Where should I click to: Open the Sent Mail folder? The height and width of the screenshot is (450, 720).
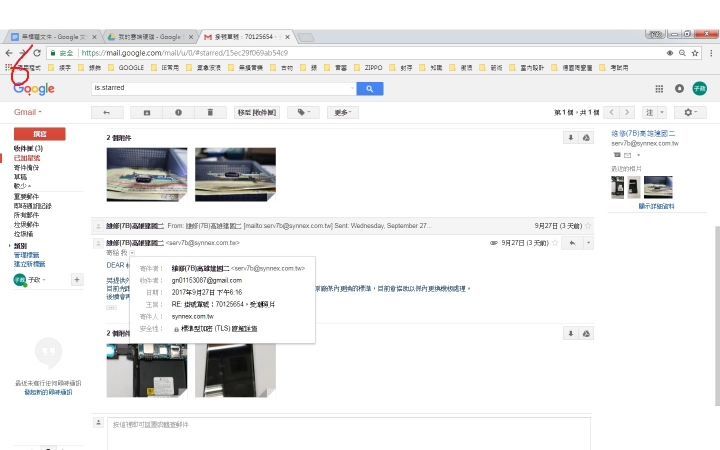tap(26, 168)
